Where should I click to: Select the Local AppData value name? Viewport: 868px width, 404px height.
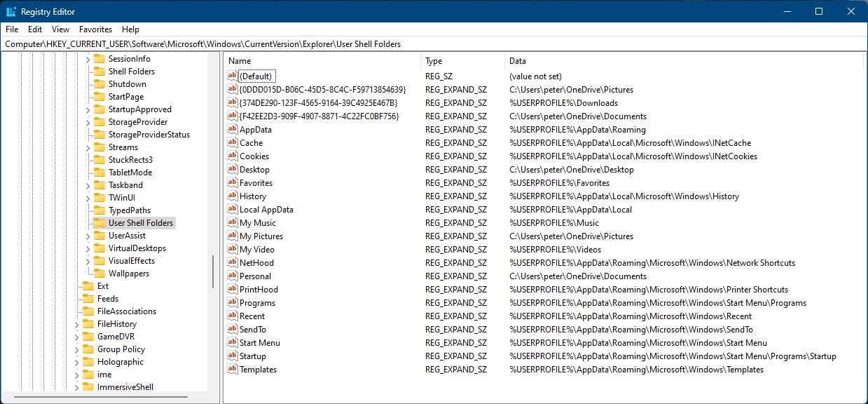266,209
